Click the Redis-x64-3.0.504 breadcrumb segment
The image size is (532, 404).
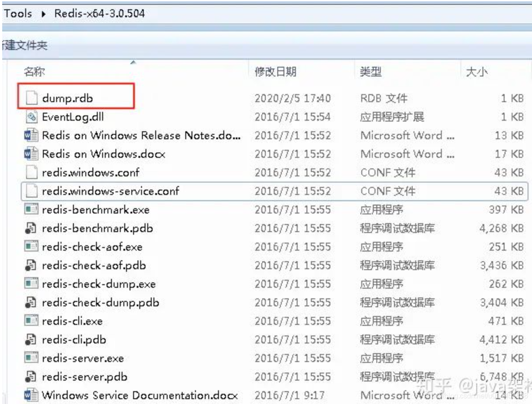100,13
